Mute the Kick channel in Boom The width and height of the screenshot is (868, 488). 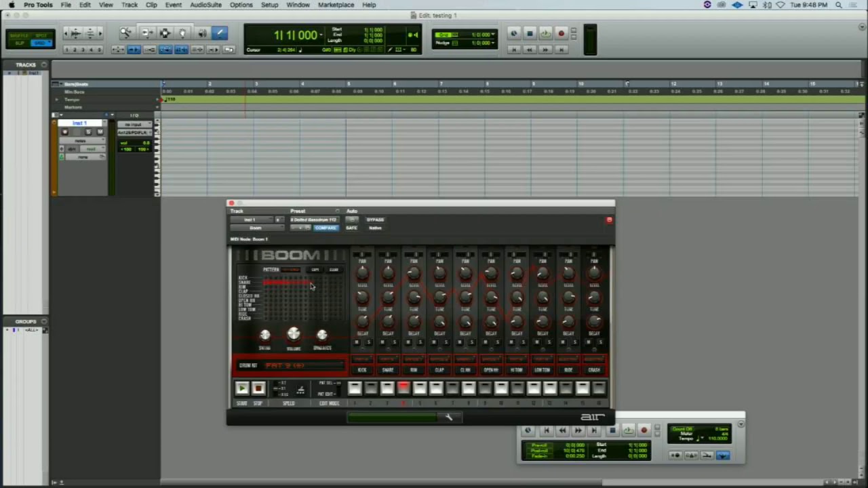click(x=357, y=342)
